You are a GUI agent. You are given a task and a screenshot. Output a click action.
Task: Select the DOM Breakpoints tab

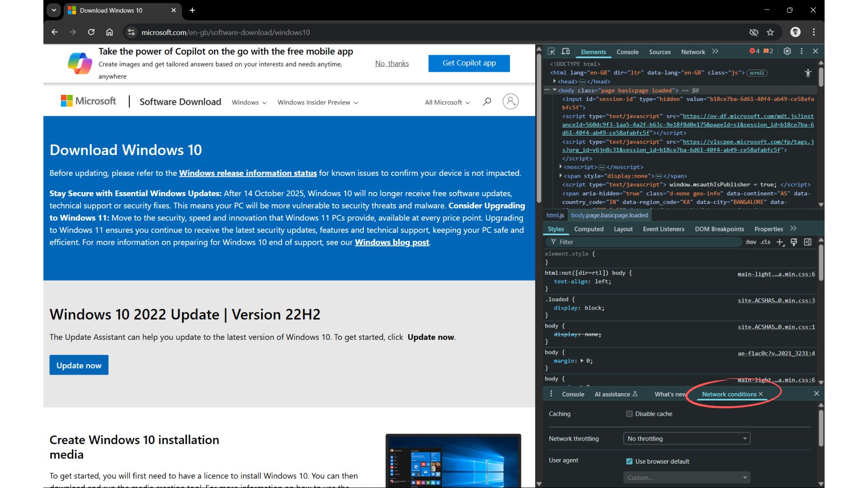[x=719, y=229]
